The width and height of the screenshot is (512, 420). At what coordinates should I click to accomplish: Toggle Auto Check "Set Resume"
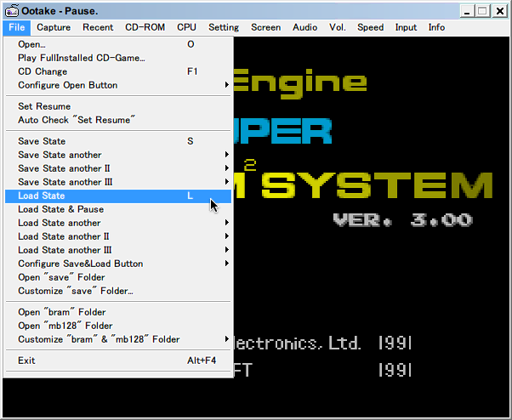118,120
